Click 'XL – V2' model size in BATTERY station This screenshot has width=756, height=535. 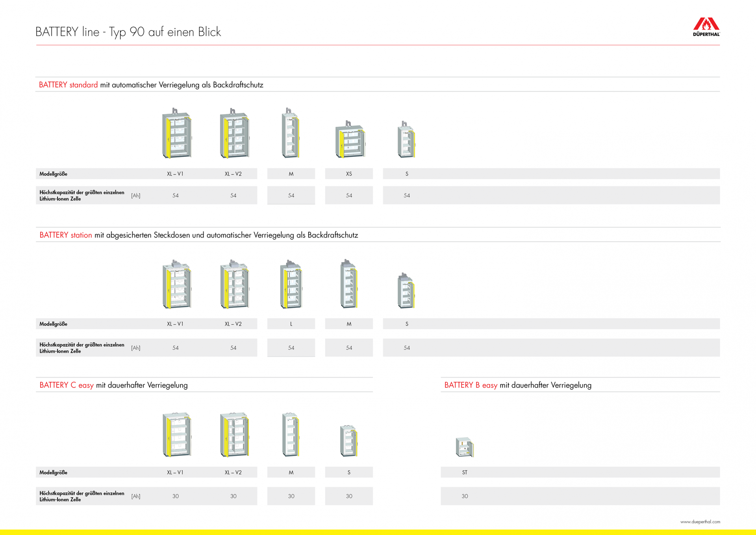233,324
